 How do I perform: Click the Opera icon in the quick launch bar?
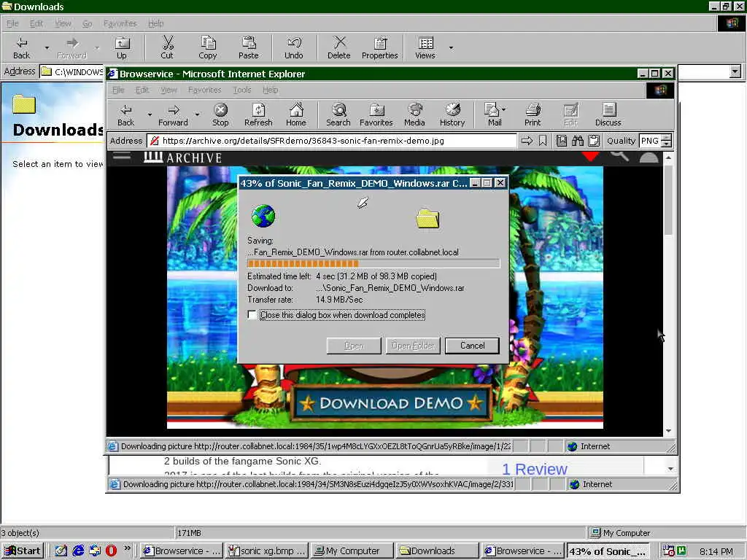(x=111, y=551)
